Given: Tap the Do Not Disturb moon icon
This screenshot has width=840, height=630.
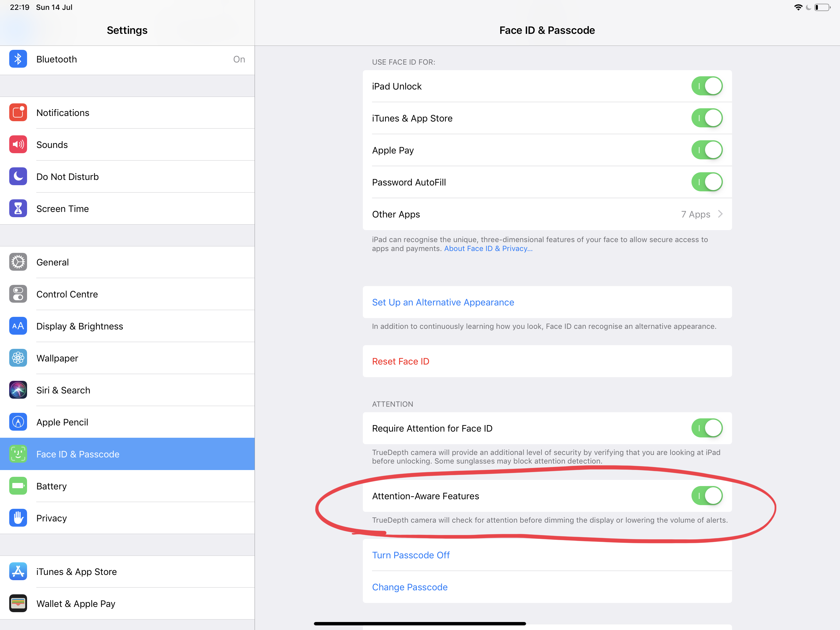Looking at the screenshot, I should pyautogui.click(x=18, y=176).
